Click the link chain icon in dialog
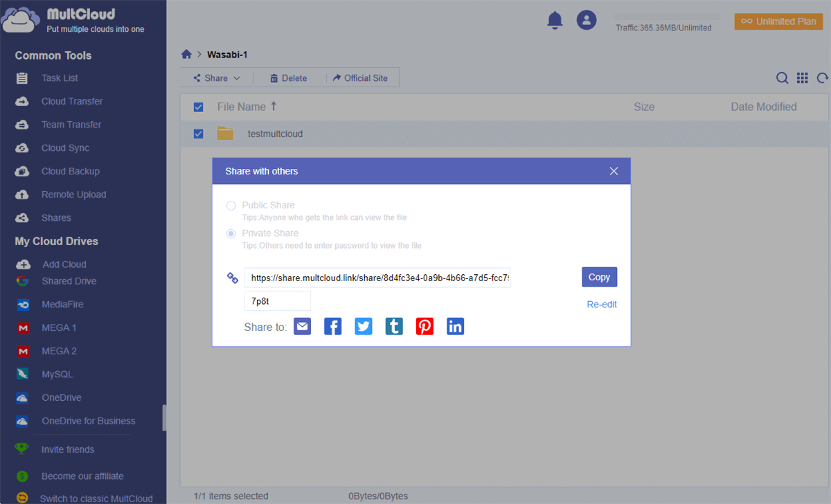The image size is (831, 504). click(233, 278)
